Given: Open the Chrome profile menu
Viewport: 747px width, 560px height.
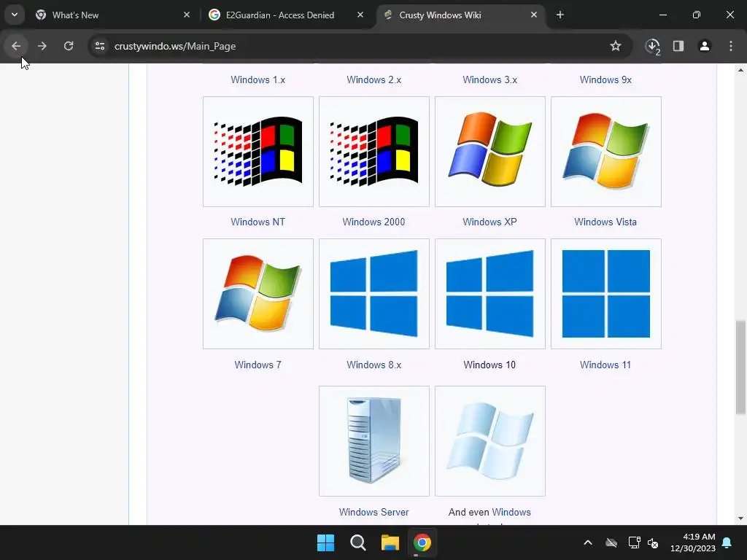Looking at the screenshot, I should pyautogui.click(x=705, y=46).
